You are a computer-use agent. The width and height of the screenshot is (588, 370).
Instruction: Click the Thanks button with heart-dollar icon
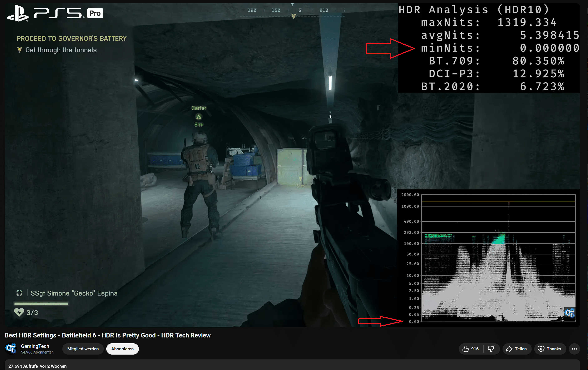(550, 349)
